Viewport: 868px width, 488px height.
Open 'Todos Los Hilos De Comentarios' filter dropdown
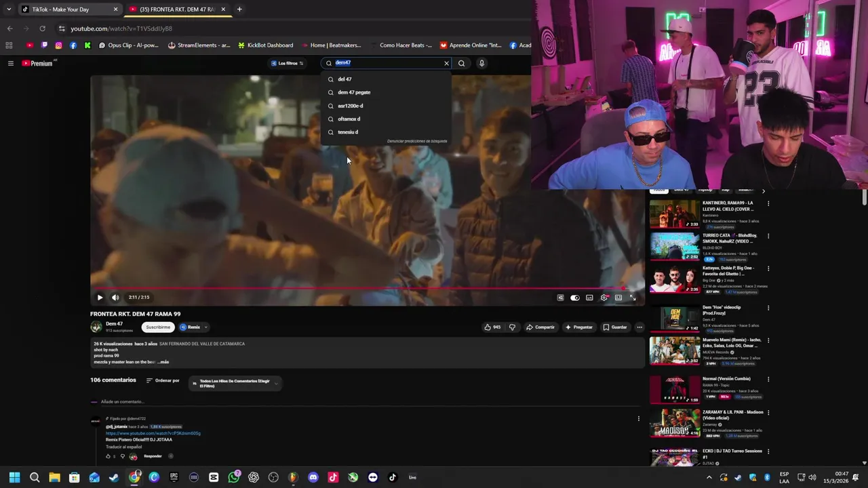point(235,384)
